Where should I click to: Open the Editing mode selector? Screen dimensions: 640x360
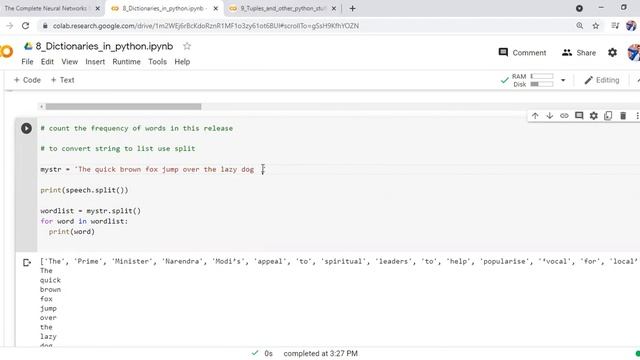click(602, 80)
